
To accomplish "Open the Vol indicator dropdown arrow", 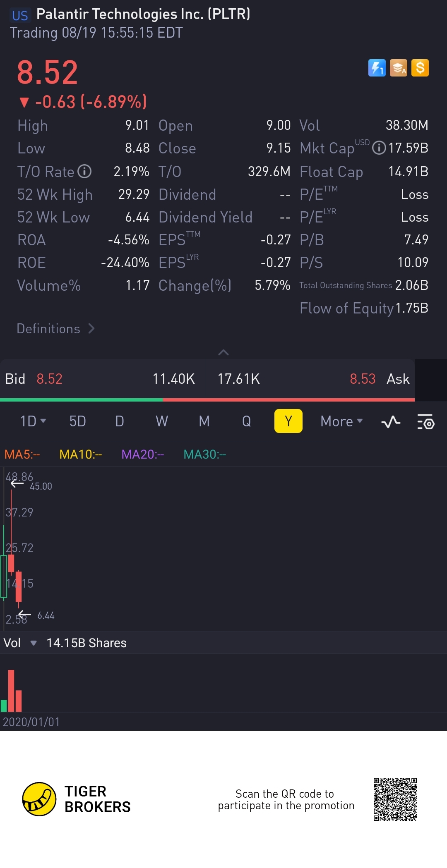I will (34, 643).
